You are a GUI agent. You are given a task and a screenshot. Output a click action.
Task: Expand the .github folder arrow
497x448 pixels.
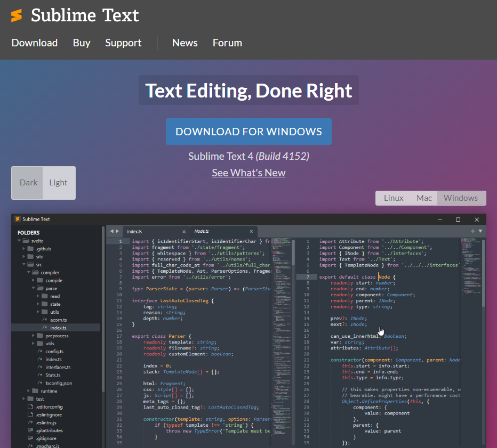click(x=24, y=249)
